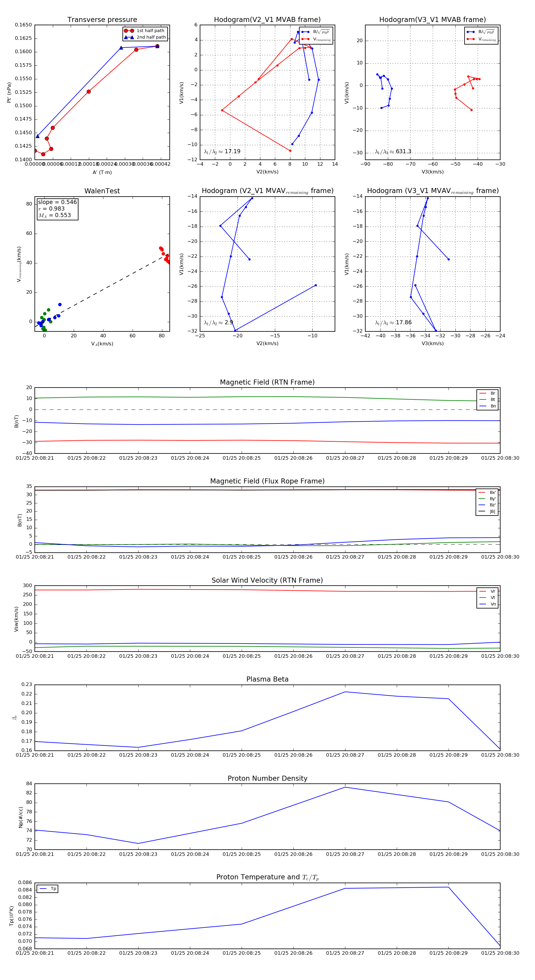Image resolution: width=535 pixels, height=980 pixels.
Task: Click the "Hodogram(V2_V1 MVAB frame)" title
Action: point(267,20)
